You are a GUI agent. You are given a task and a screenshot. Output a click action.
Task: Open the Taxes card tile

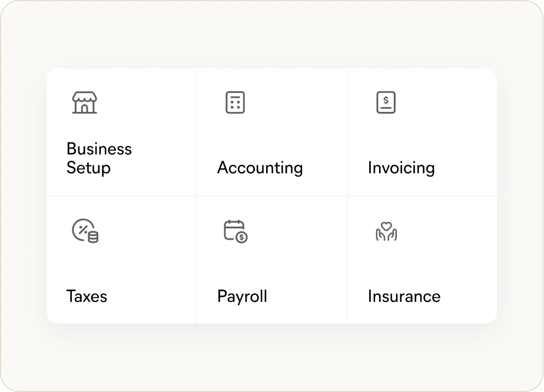(121, 260)
